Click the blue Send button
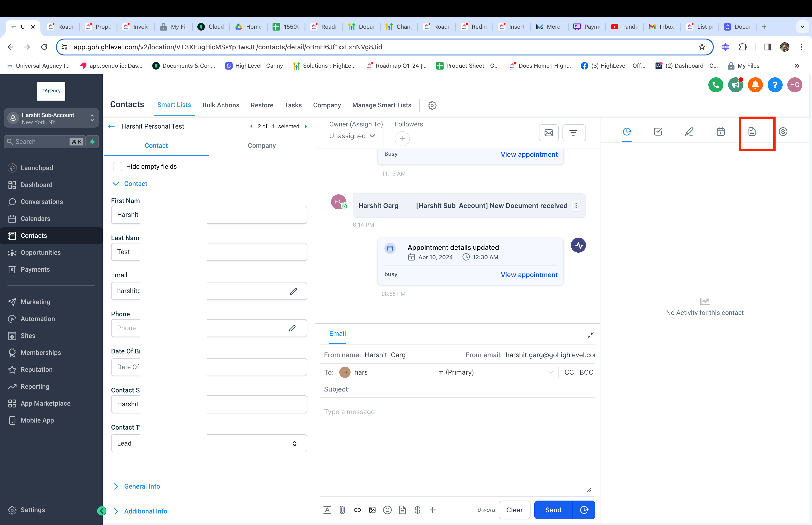 click(553, 510)
